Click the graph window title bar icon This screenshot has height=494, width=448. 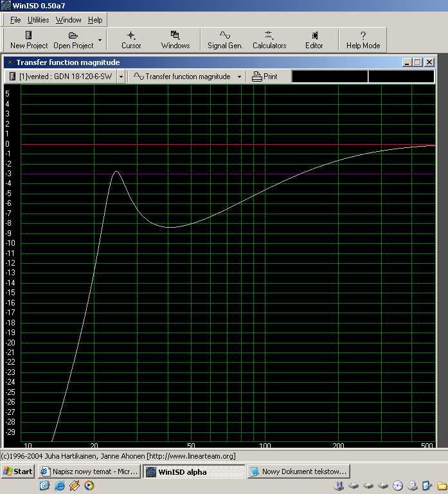(x=10, y=62)
